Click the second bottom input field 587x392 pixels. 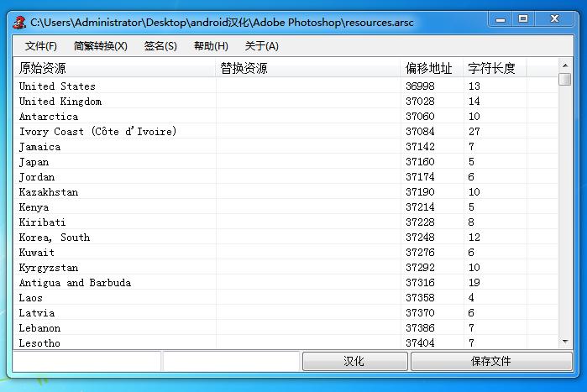(231, 361)
